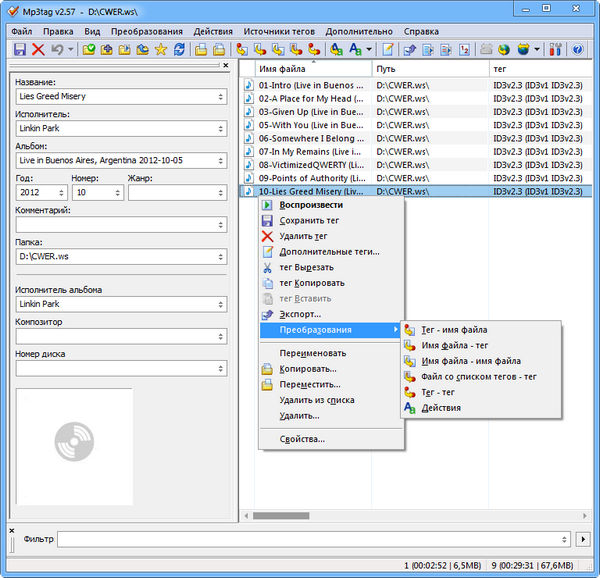
Task: Click the blue refresh arrows toolbar icon
Action: [179, 49]
